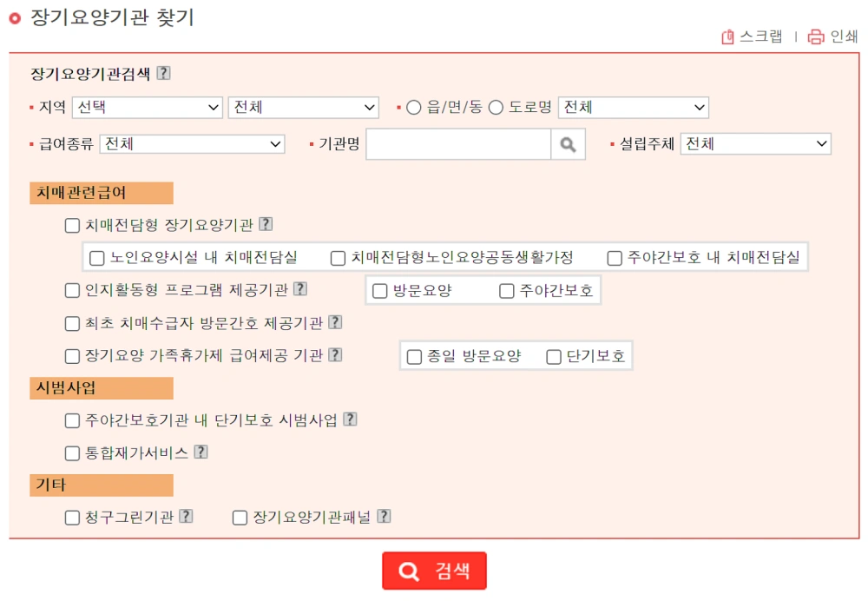The width and height of the screenshot is (868, 601).
Task: Open the 지역 선택 region dropdown
Action: pyautogui.click(x=148, y=108)
